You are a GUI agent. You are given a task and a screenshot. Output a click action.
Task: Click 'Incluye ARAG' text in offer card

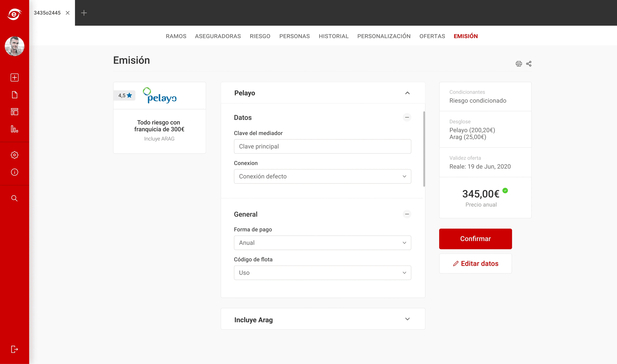(x=159, y=139)
